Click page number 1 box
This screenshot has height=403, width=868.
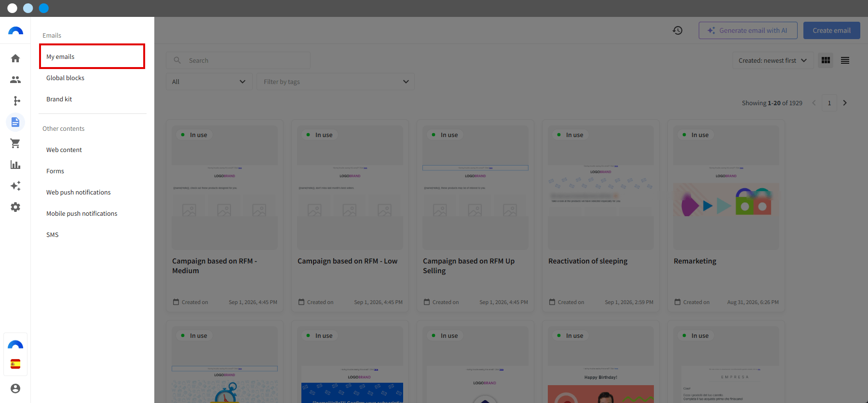tap(829, 103)
